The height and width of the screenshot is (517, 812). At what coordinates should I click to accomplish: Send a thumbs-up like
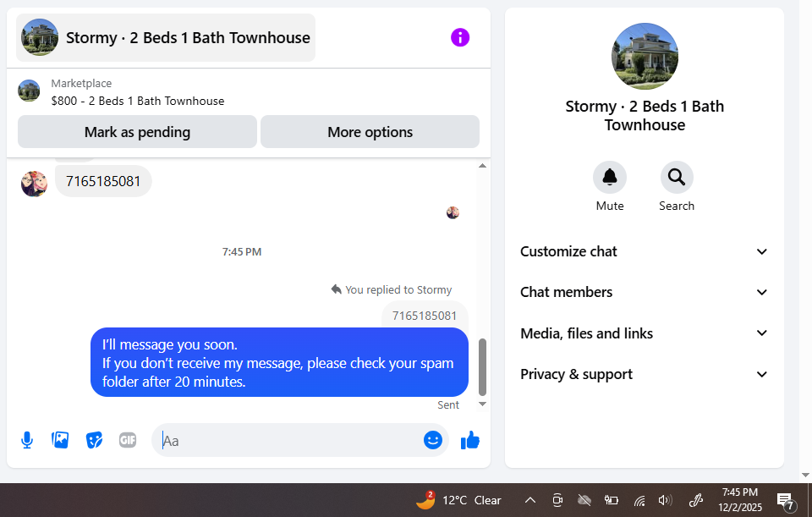[x=470, y=440]
